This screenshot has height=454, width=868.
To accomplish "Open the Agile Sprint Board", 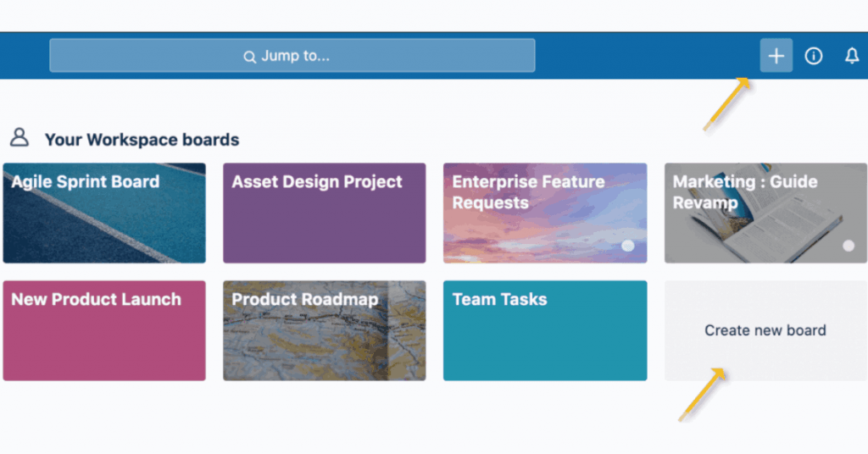I will (104, 213).
